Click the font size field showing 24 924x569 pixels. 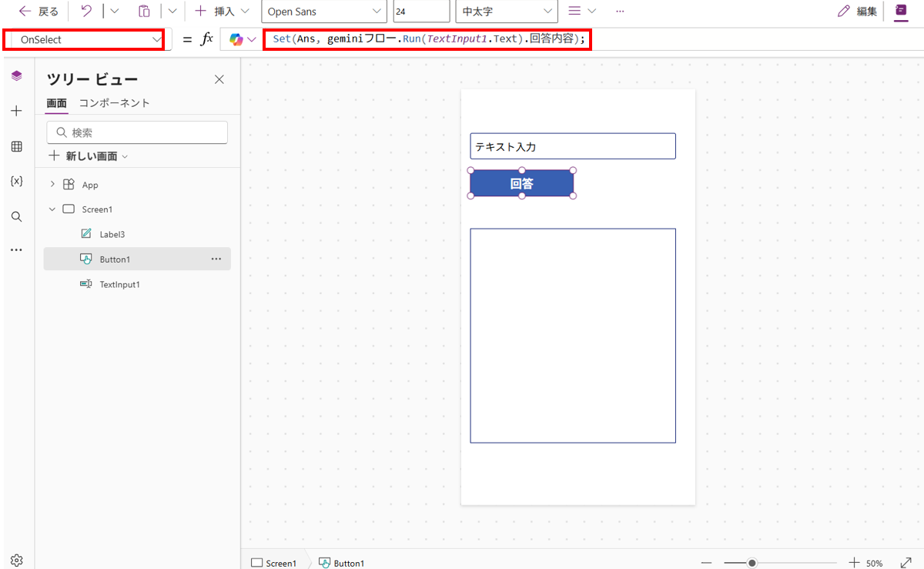pos(421,12)
